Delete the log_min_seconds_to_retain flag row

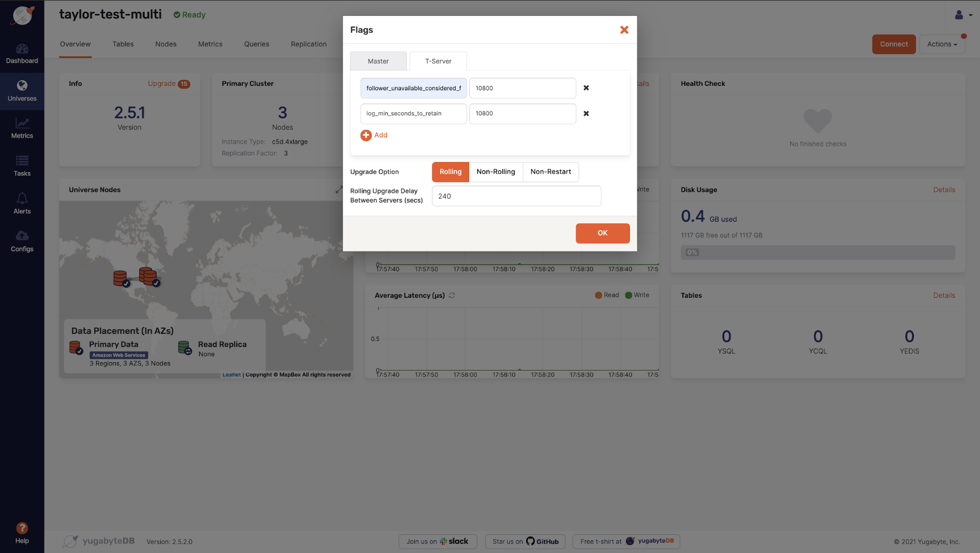click(586, 113)
